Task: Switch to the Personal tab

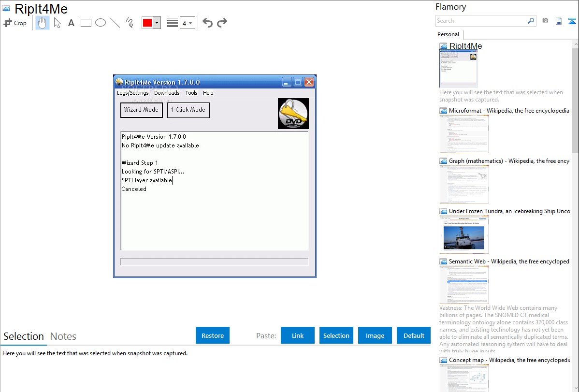Action: [449, 34]
